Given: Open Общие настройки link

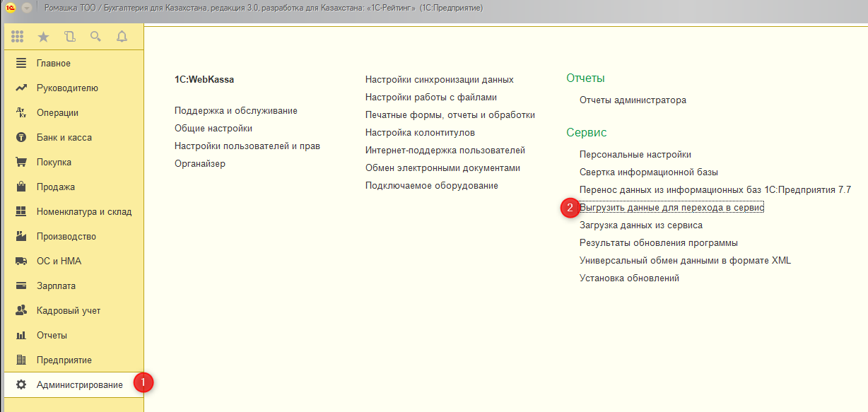Looking at the screenshot, I should coord(213,129).
